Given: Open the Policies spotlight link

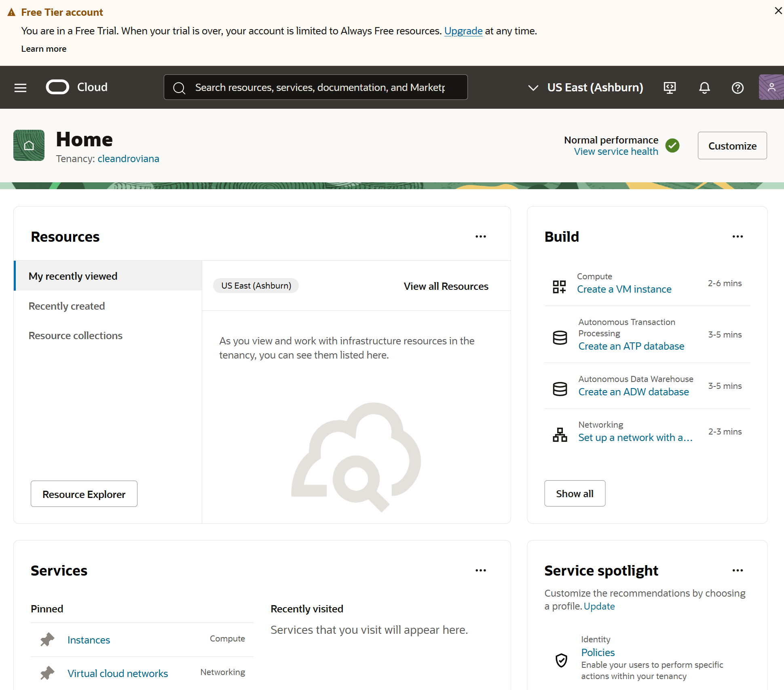Looking at the screenshot, I should point(598,652).
